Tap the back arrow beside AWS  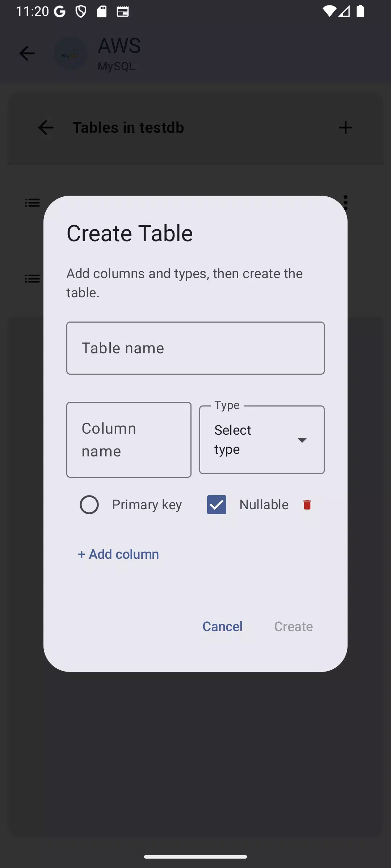coord(27,54)
